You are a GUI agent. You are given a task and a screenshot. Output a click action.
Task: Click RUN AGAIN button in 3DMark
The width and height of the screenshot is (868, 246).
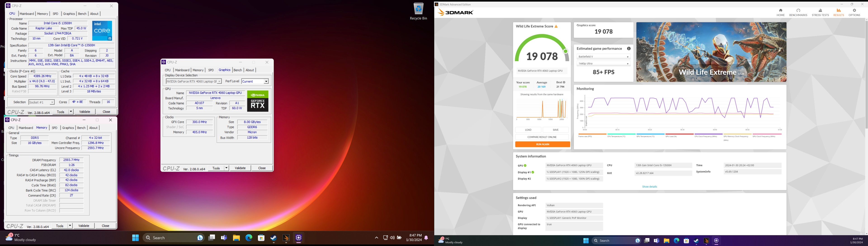click(x=542, y=144)
